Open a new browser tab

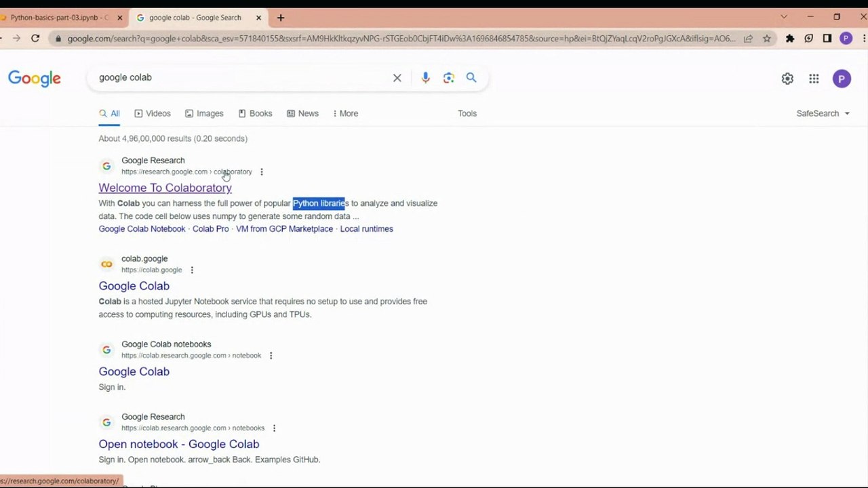click(281, 18)
